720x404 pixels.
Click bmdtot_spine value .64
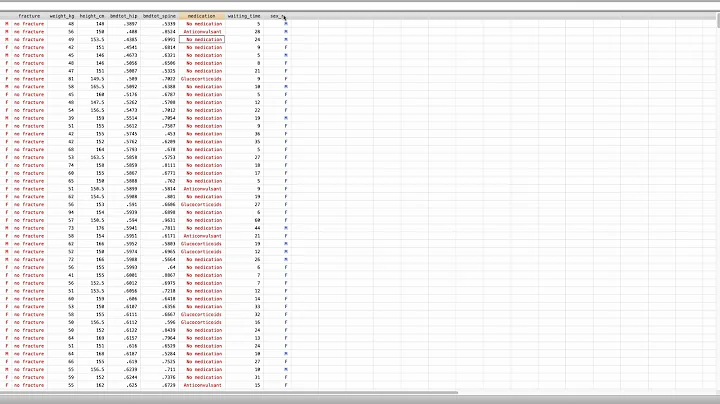point(172,267)
